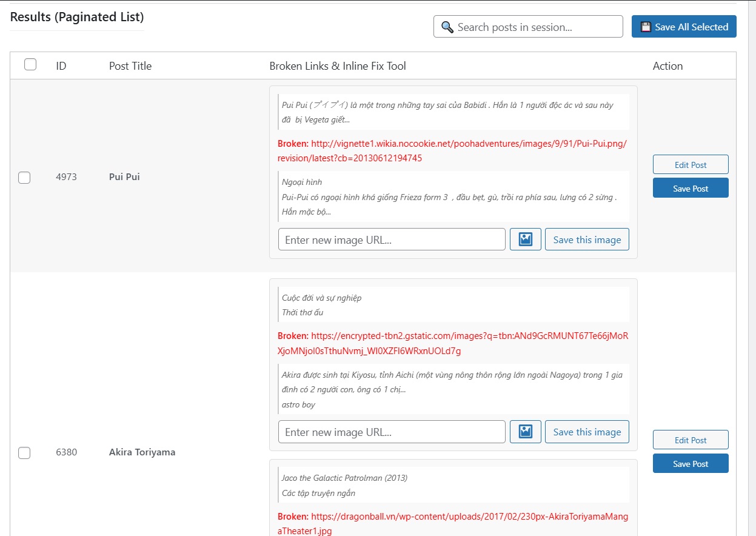Select the checkbox for post 6380 Akira Toriyama
The height and width of the screenshot is (536, 756).
(x=24, y=452)
